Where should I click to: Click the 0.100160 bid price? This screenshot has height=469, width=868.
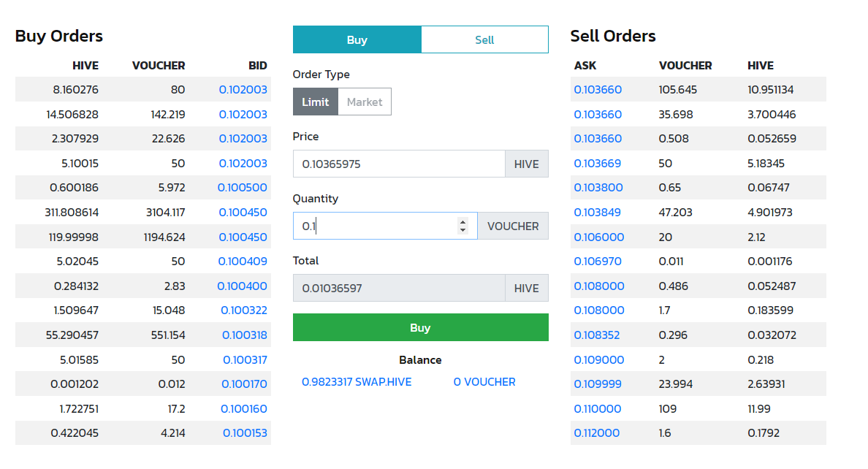(244, 408)
